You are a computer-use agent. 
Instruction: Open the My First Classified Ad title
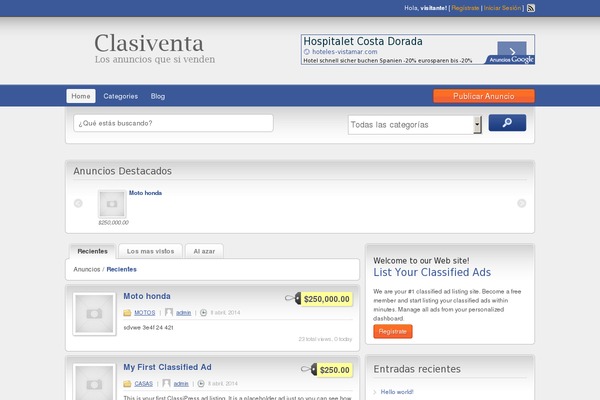[x=167, y=367]
